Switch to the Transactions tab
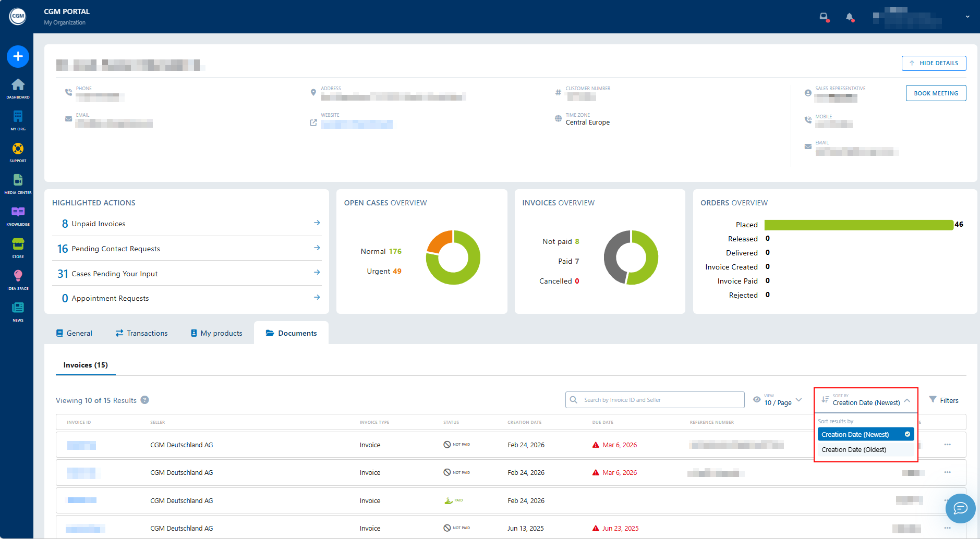980x539 pixels. coord(141,333)
